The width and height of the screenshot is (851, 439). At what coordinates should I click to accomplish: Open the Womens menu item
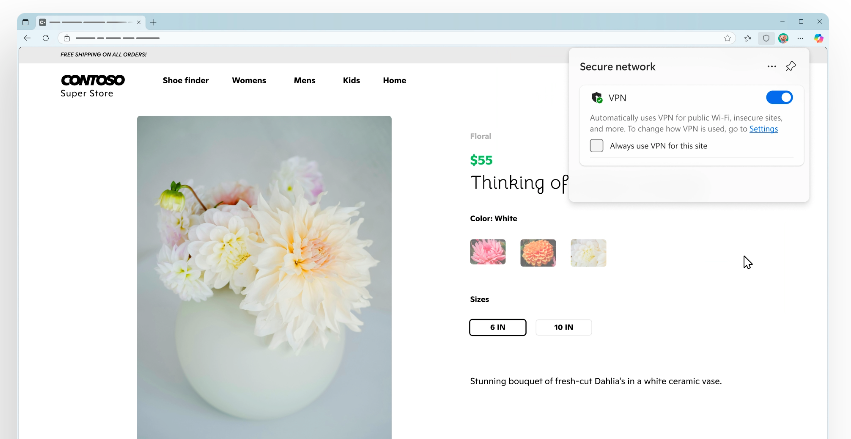tap(248, 80)
